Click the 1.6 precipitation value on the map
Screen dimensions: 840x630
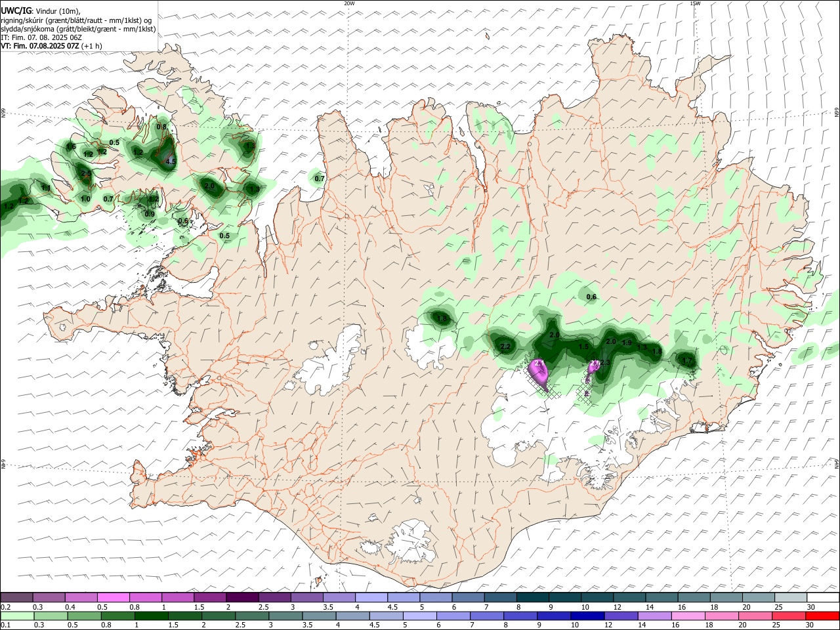[x=72, y=146]
